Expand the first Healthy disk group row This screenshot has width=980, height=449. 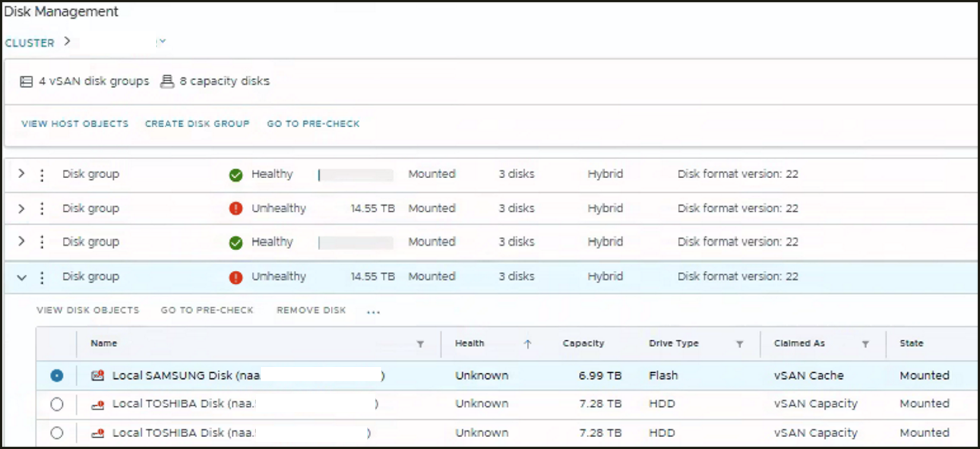coord(21,174)
